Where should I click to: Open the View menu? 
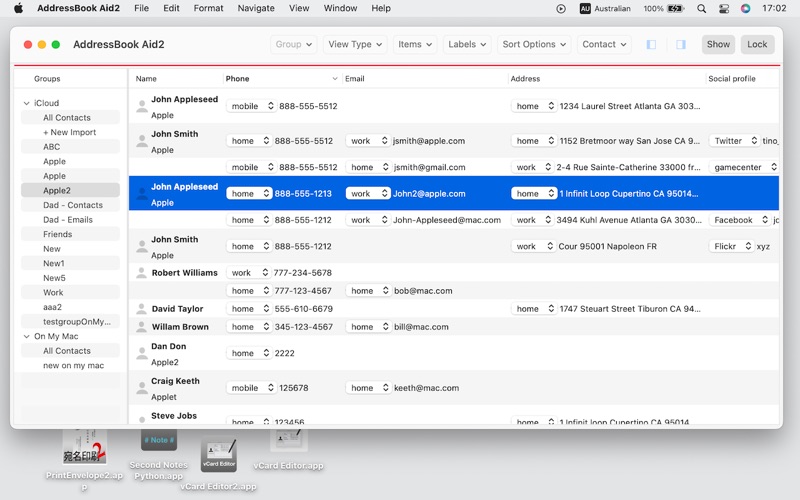pyautogui.click(x=299, y=8)
